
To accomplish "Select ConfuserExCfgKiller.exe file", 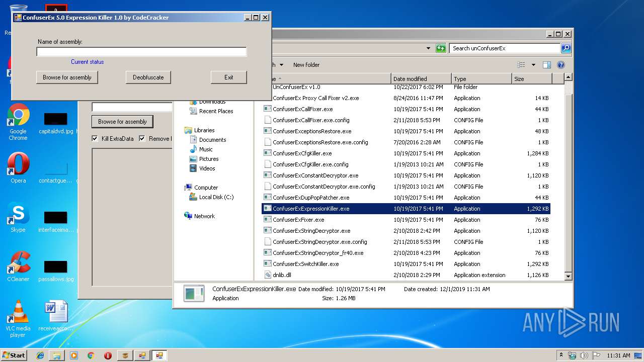I will pos(302,153).
